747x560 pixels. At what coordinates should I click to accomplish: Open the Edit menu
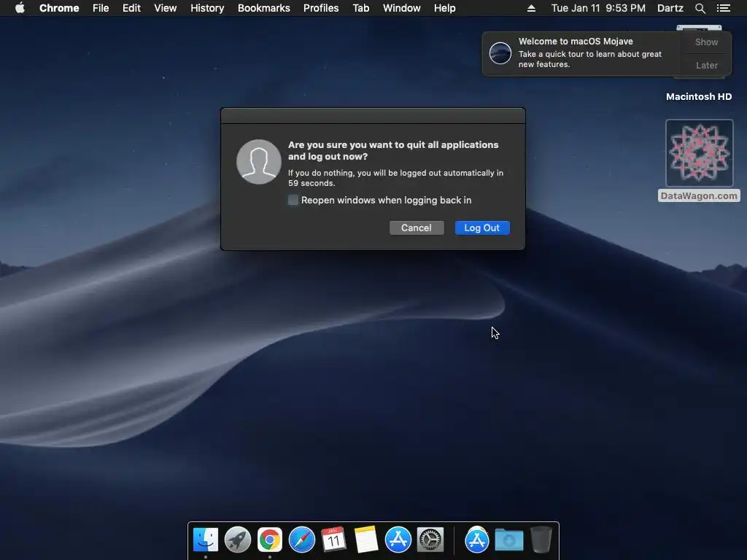pos(131,8)
